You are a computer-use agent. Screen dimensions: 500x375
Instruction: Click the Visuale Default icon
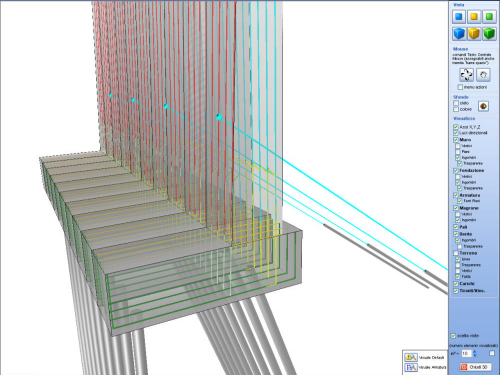tap(411, 357)
